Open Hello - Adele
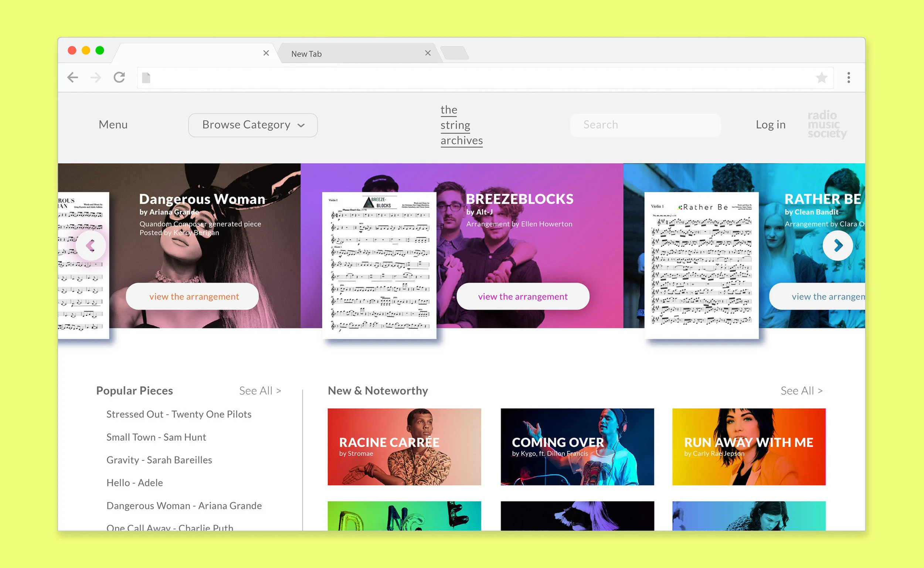 [x=135, y=483]
